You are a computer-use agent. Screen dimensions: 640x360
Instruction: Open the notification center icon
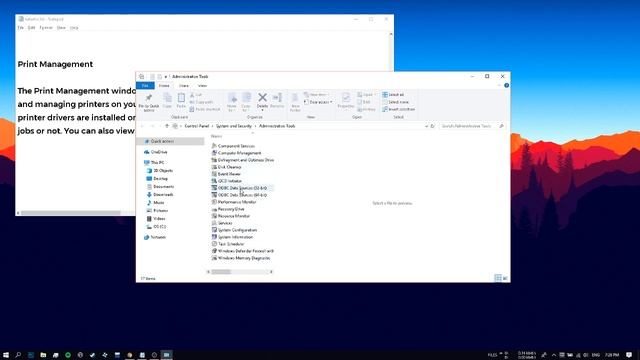[x=629, y=355]
